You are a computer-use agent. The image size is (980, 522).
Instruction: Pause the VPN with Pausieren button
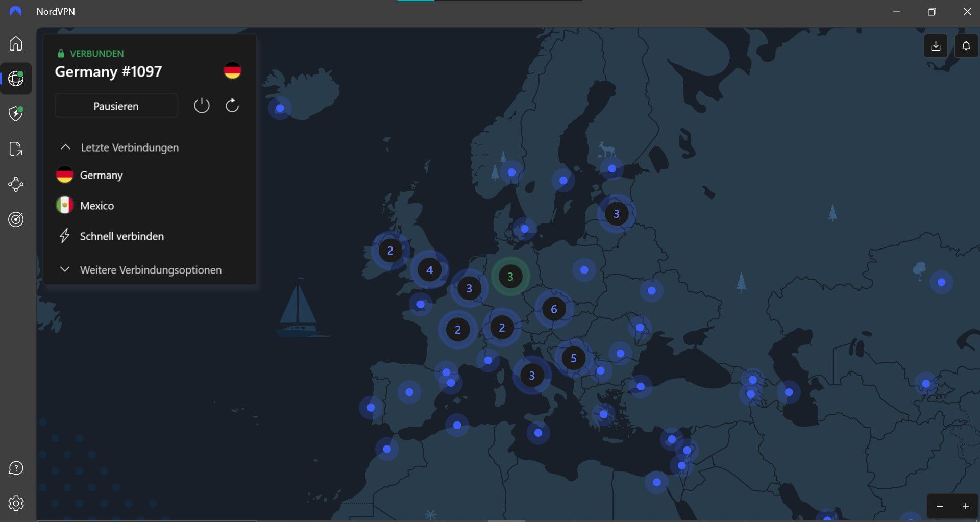pos(116,106)
